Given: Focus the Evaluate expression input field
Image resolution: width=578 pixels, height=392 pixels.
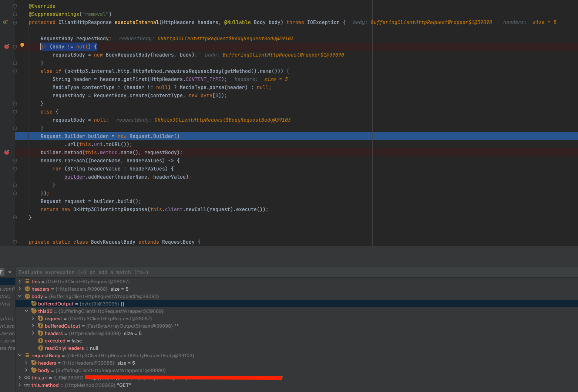Looking at the screenshot, I should click(x=296, y=272).
